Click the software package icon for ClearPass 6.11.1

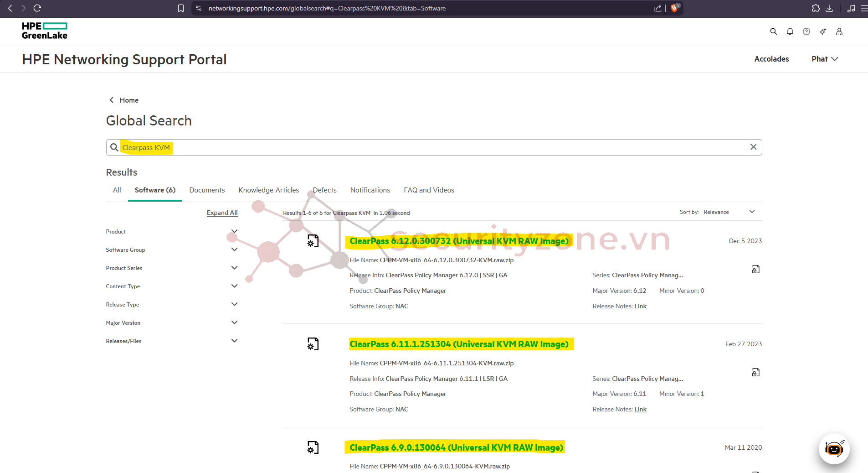313,344
